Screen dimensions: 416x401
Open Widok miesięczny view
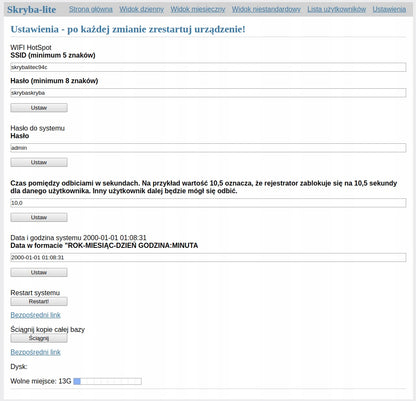pyautogui.click(x=198, y=9)
